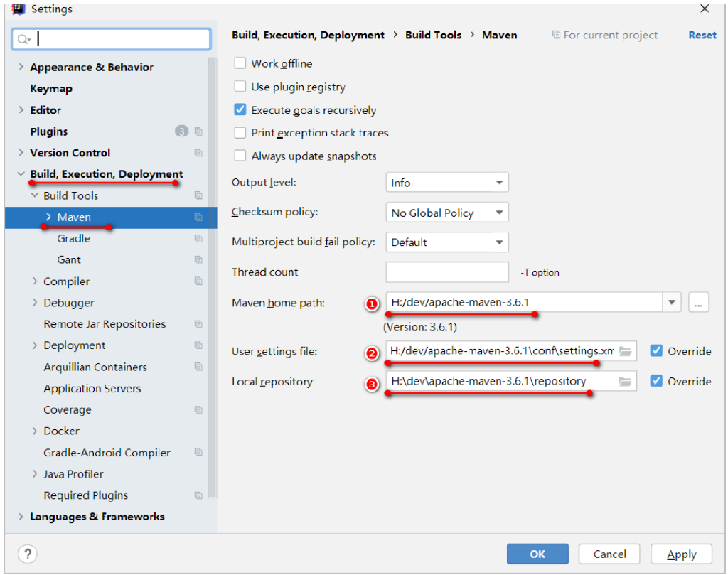The width and height of the screenshot is (728, 575).
Task: Expand the Appearance & Behavior section
Action: [x=21, y=68]
